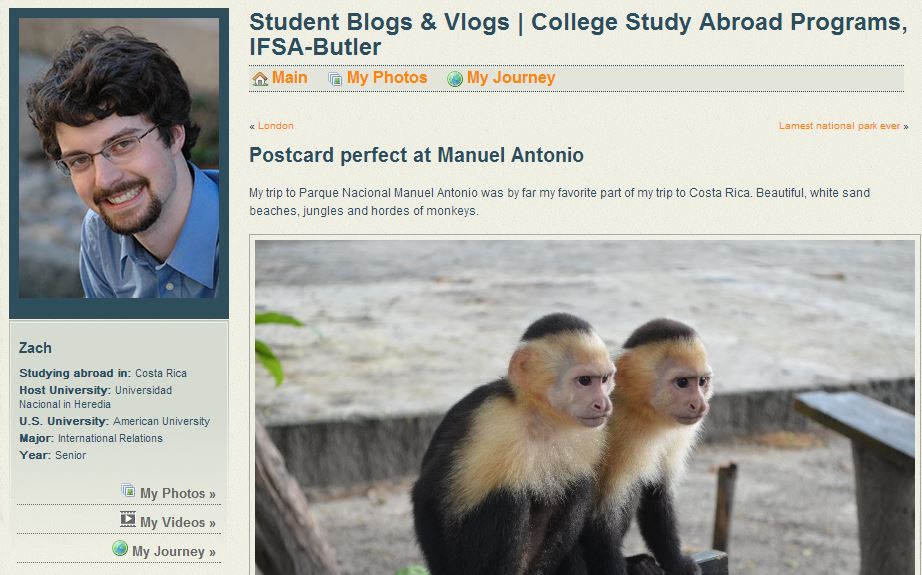Click the sidebar My Journey globe icon
922x575 pixels.
tap(120, 549)
